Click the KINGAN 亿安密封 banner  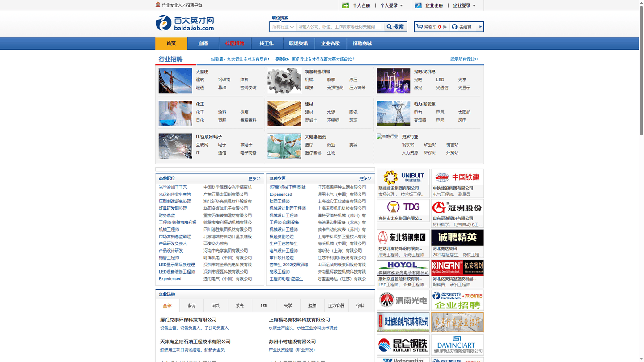pos(458,268)
